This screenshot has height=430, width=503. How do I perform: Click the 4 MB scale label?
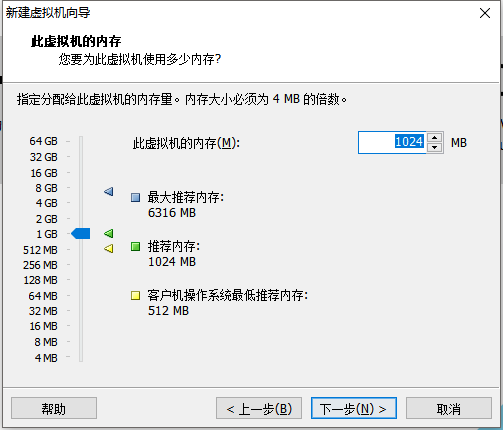(x=46, y=358)
